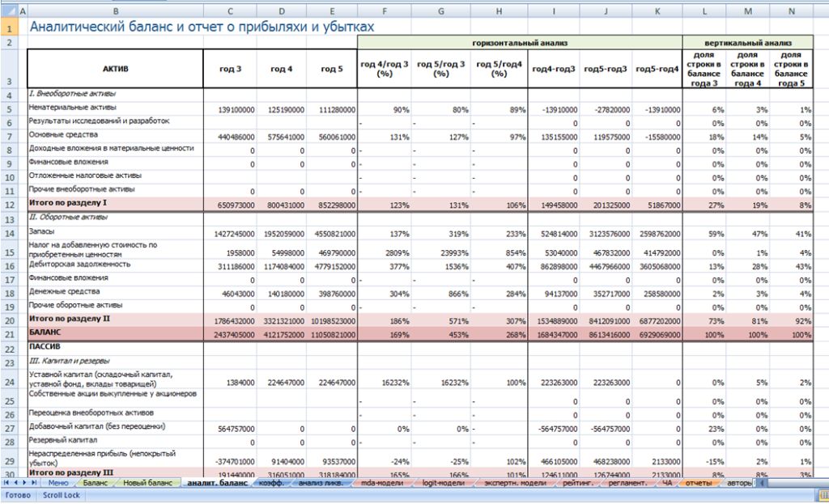Image resolution: width=829 pixels, height=504 pixels.
Task: Open the Меню sheet tab
Action: (58, 482)
